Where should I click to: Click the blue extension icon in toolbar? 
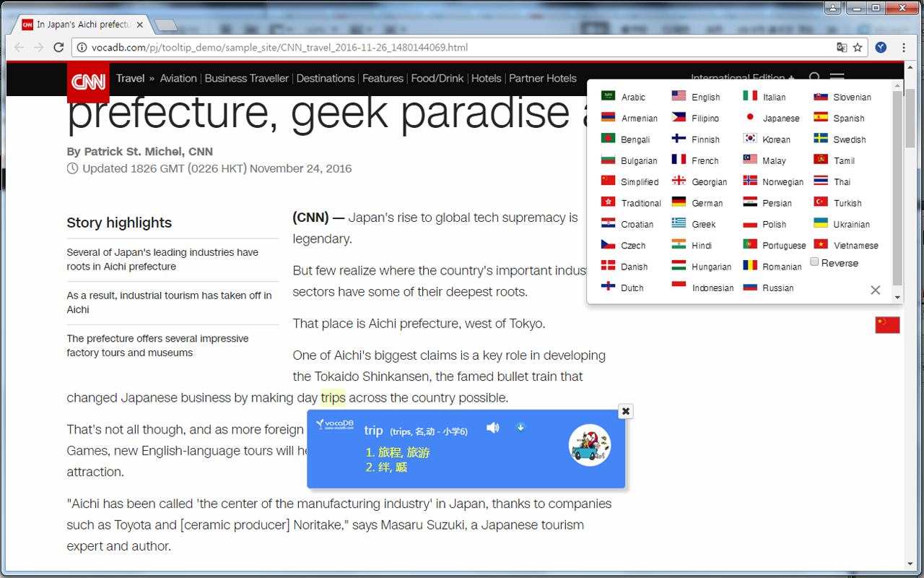[x=881, y=47]
